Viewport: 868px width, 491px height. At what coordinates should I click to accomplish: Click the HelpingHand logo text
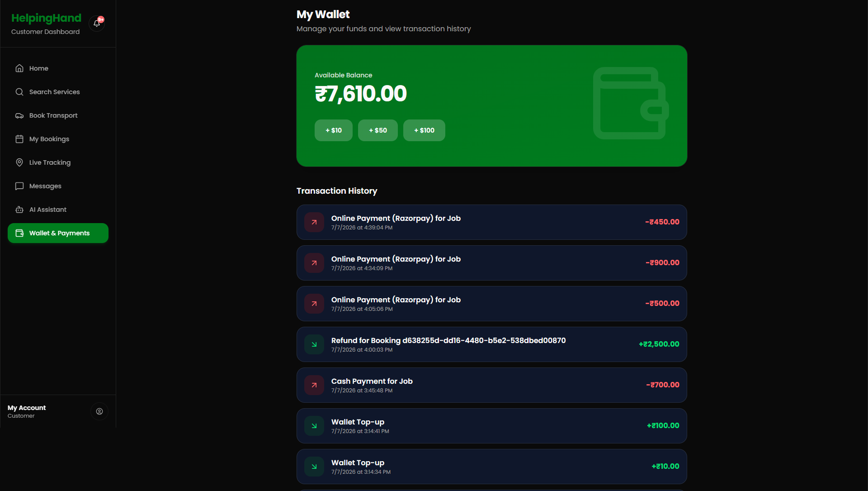(46, 18)
